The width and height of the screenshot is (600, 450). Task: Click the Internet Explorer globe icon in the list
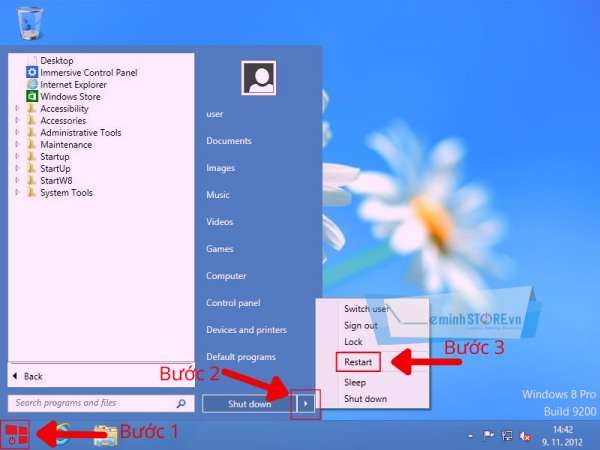32,84
